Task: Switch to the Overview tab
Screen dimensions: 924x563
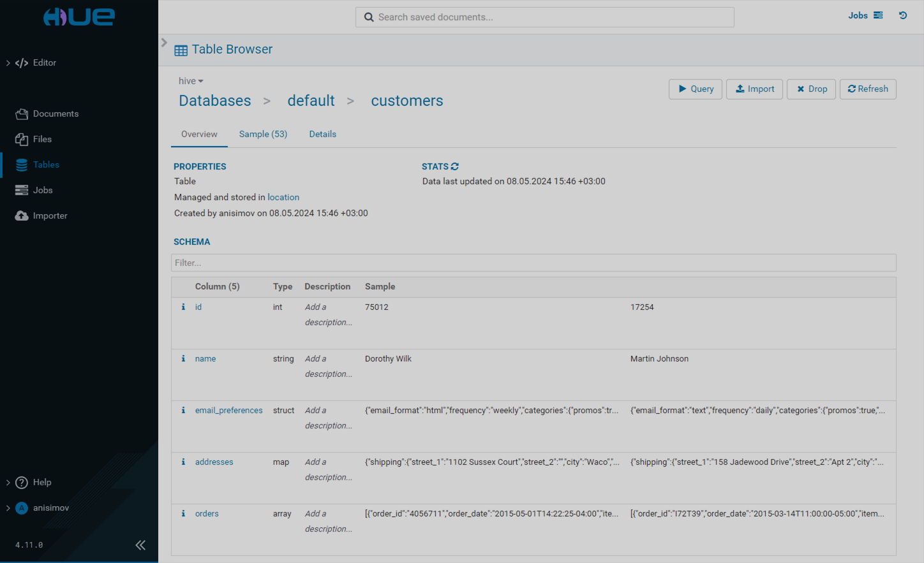Action: click(x=199, y=135)
